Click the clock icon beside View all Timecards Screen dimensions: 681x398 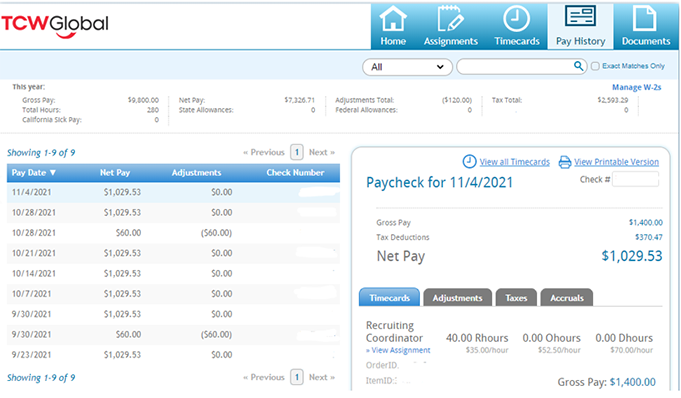tap(469, 162)
